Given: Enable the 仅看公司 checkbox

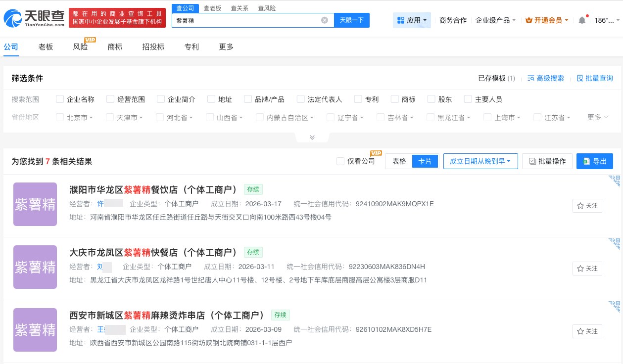Looking at the screenshot, I should (340, 161).
